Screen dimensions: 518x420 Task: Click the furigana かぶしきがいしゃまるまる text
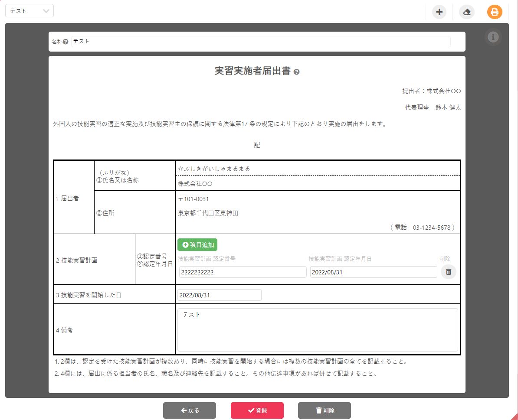[214, 169]
